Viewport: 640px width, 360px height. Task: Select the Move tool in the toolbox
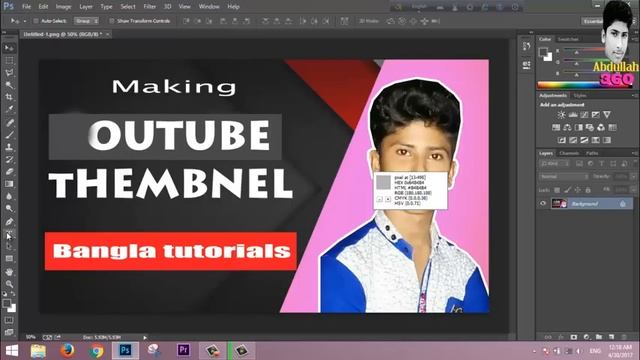pos(9,48)
